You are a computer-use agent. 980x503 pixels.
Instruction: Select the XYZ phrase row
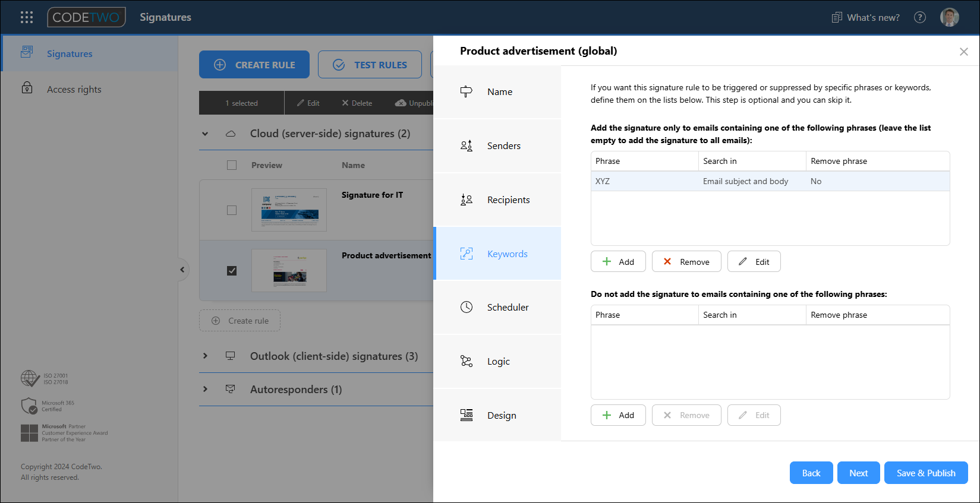(x=770, y=181)
